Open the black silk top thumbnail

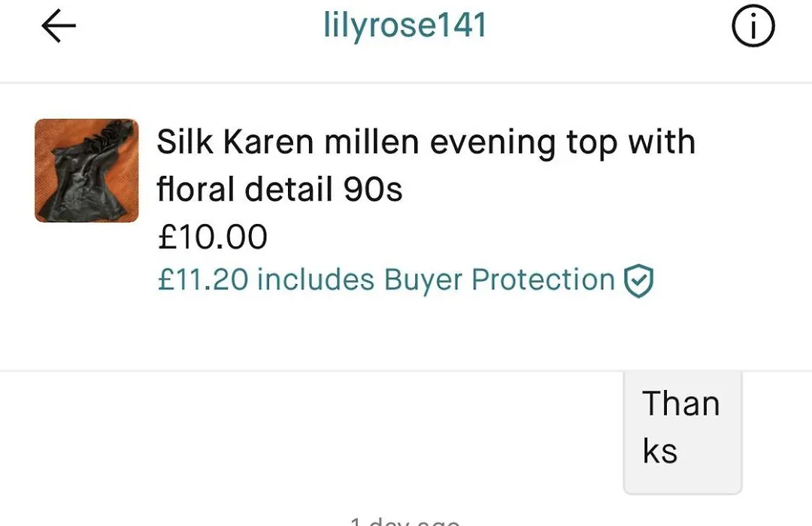[86, 171]
